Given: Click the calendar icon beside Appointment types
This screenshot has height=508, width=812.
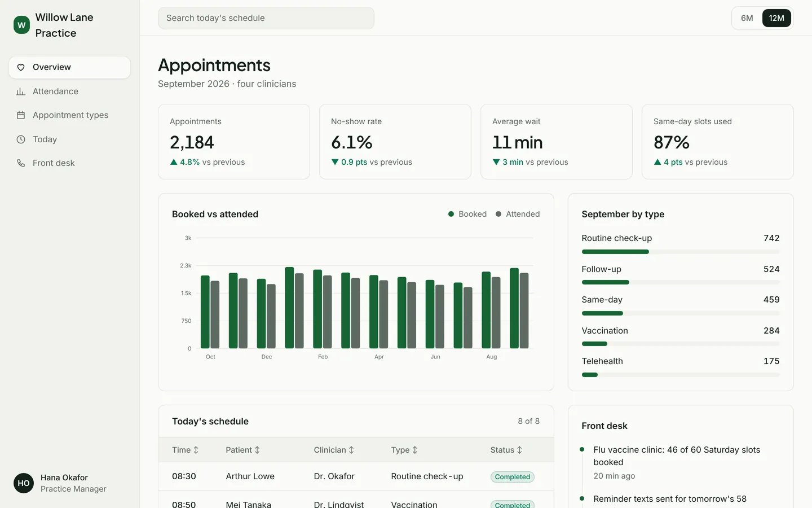Looking at the screenshot, I should point(21,115).
